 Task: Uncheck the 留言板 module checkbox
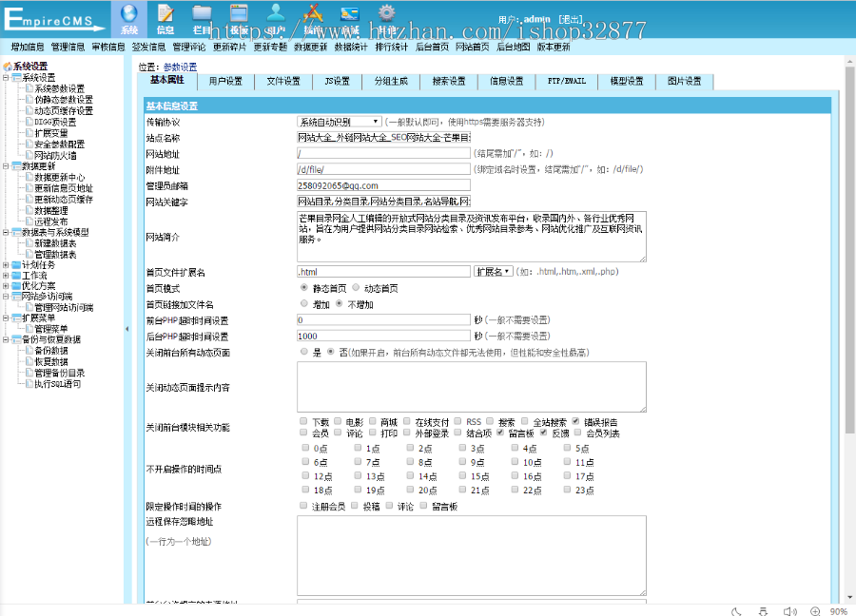[x=500, y=433]
